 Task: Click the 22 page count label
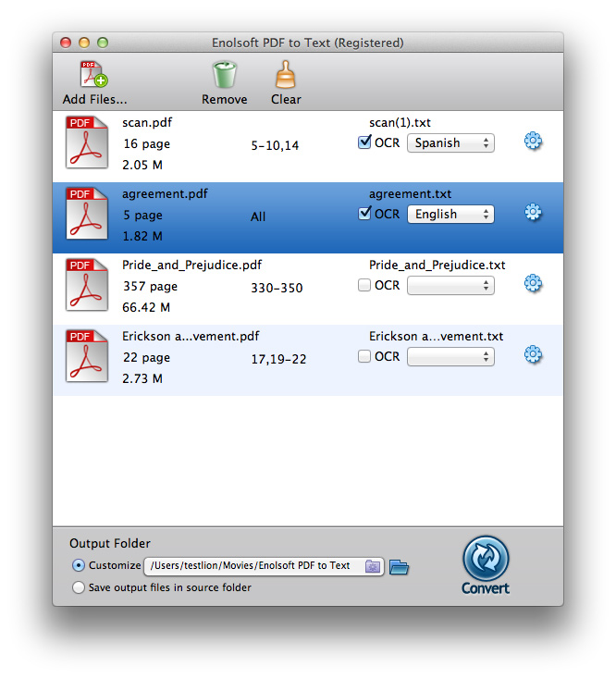point(146,358)
